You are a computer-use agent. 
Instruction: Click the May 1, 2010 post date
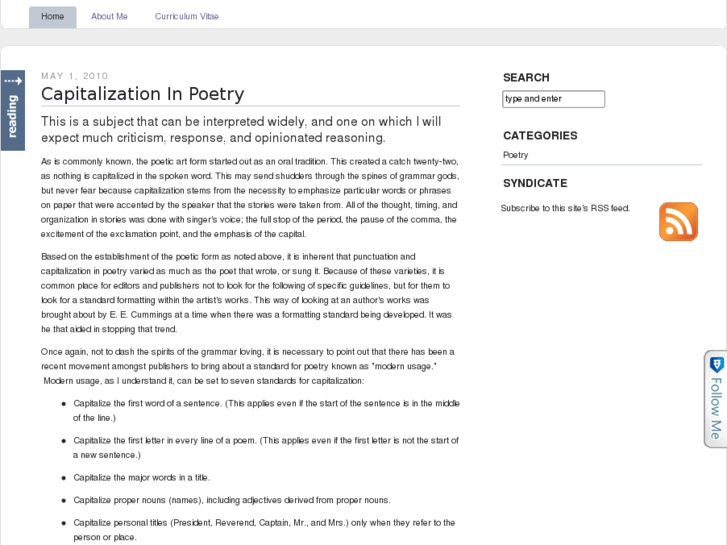pyautogui.click(x=75, y=76)
